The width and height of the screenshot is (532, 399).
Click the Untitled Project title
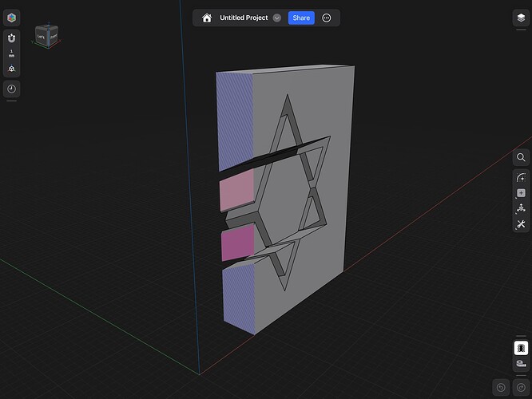point(244,18)
